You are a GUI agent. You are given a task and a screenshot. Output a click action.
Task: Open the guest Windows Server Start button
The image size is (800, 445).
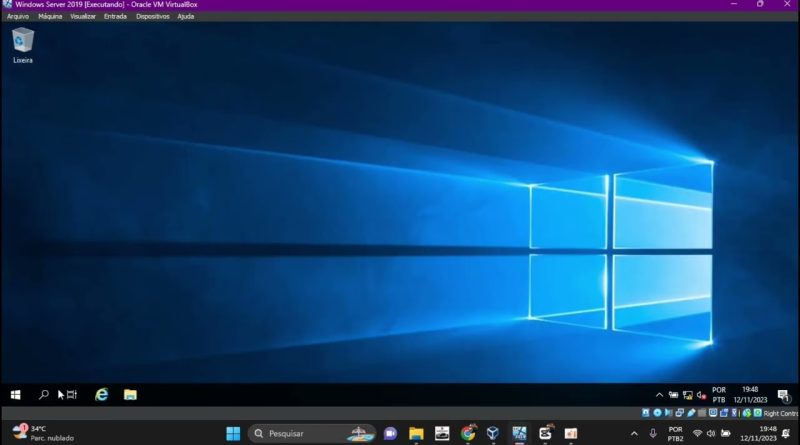(15, 395)
